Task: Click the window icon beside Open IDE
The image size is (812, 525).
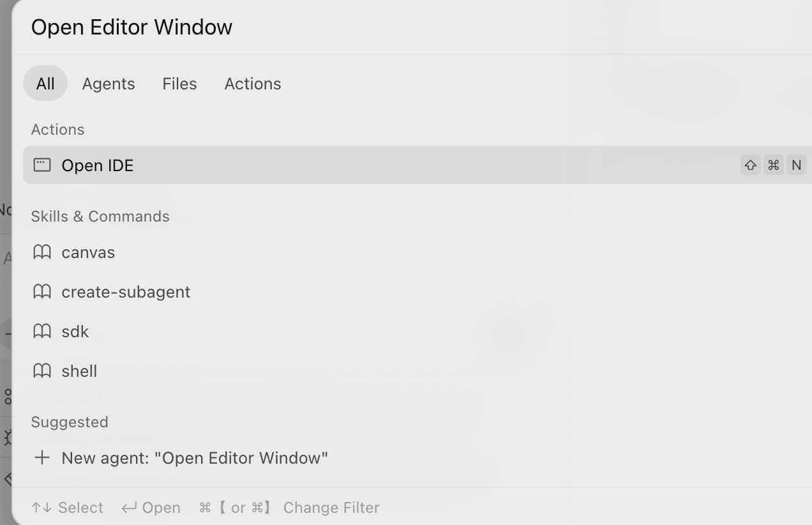Action: 42,165
